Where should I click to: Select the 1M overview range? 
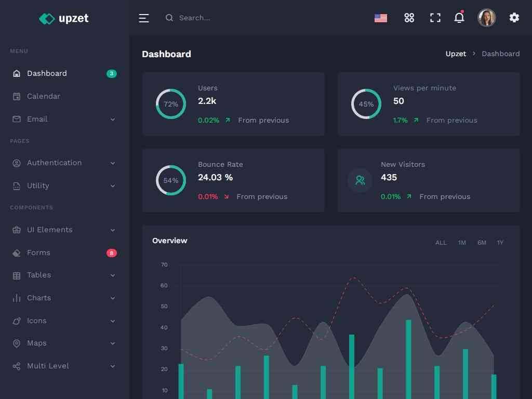[x=462, y=243]
